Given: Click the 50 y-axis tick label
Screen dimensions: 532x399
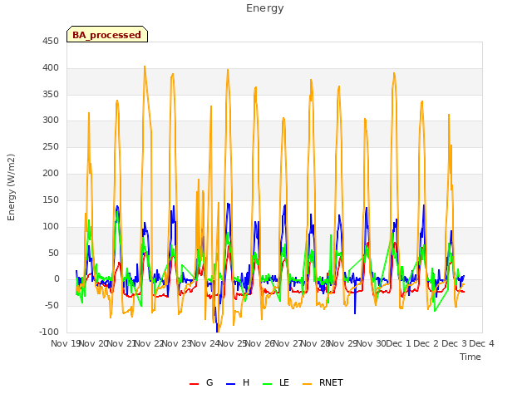Looking at the screenshot, I should [x=53, y=253].
